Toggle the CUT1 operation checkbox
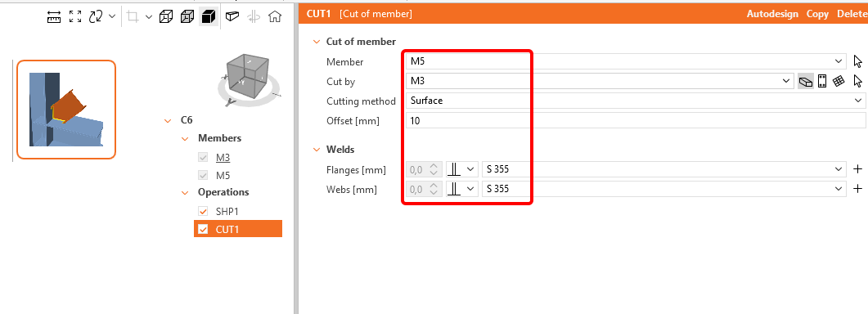Screen dimensions: 868x314 pos(203,229)
